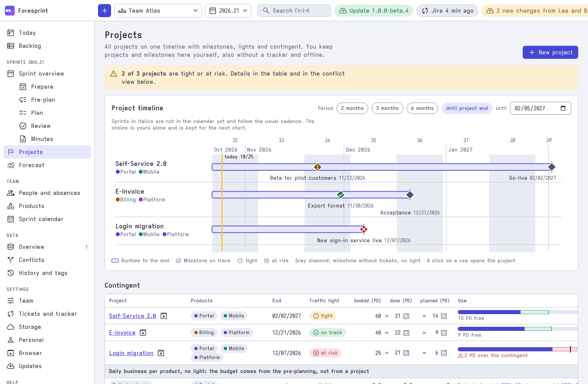This screenshot has width=588, height=384.
Task: Click the Tickets and tracker sync icon
Action: coord(11,314)
